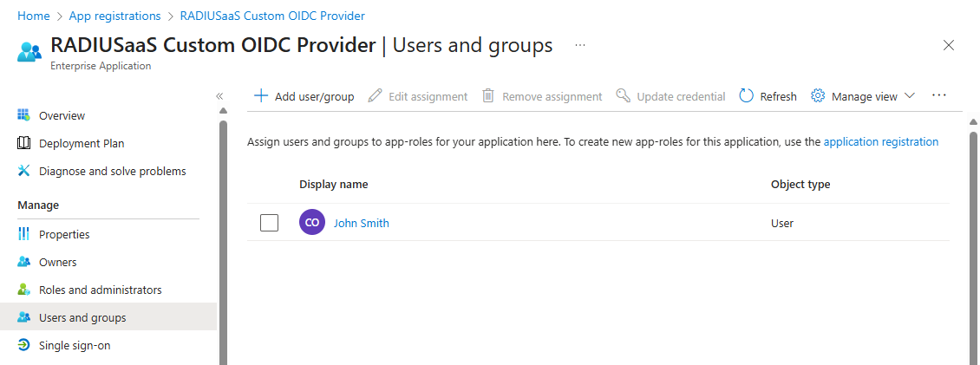Click the Deployment Plan book icon

coord(23,143)
